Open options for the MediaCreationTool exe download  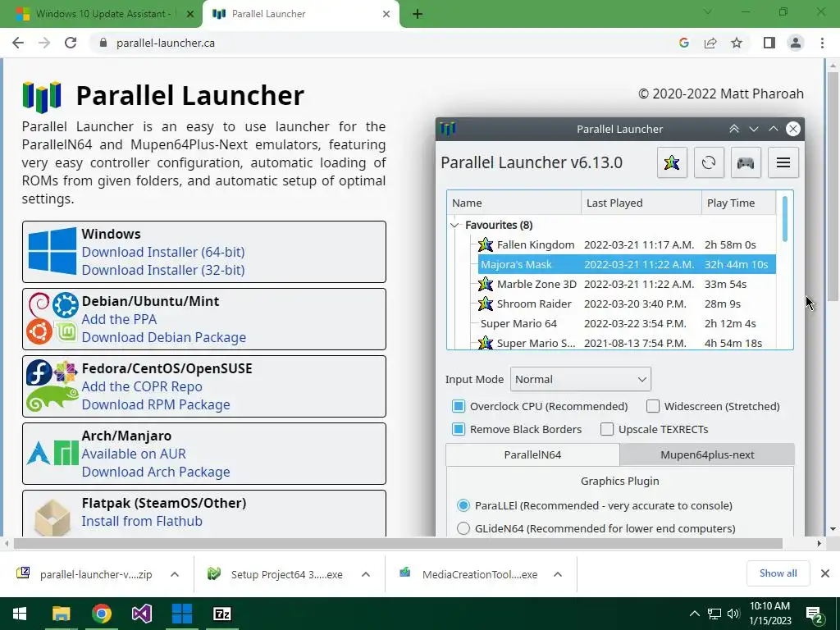(x=558, y=574)
